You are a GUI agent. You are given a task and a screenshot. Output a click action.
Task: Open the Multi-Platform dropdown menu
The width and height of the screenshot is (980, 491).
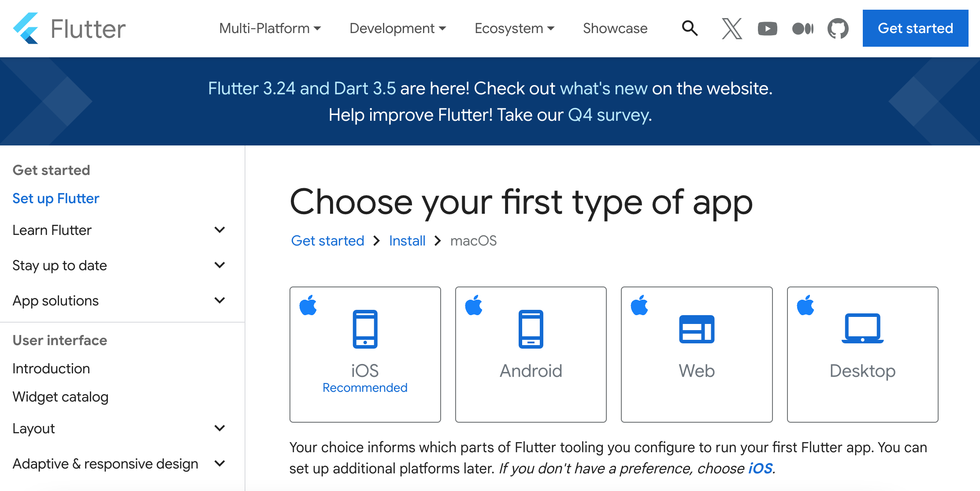click(270, 29)
